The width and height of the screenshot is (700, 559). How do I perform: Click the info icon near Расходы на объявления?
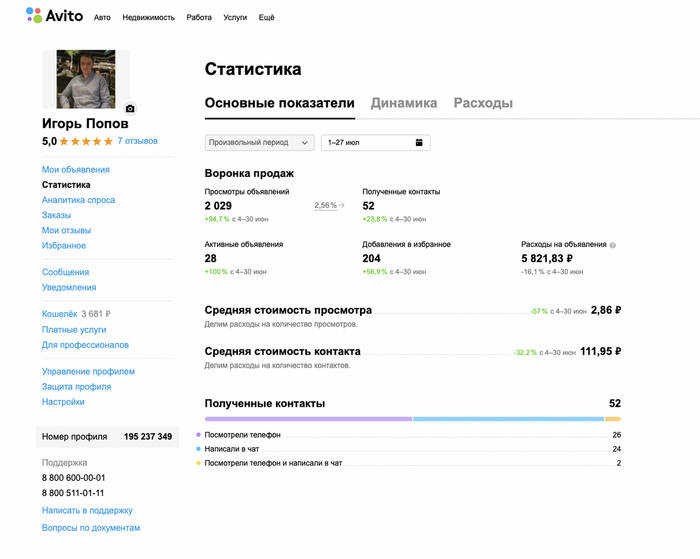612,245
